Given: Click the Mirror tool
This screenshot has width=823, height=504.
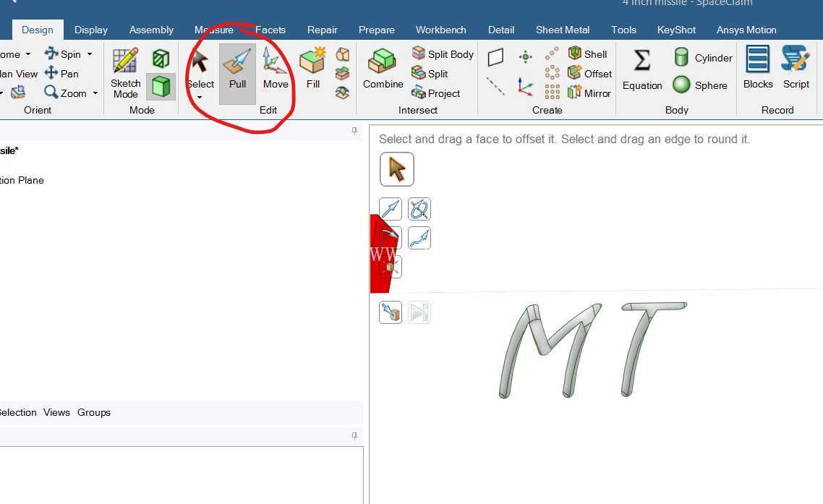Looking at the screenshot, I should [x=589, y=93].
